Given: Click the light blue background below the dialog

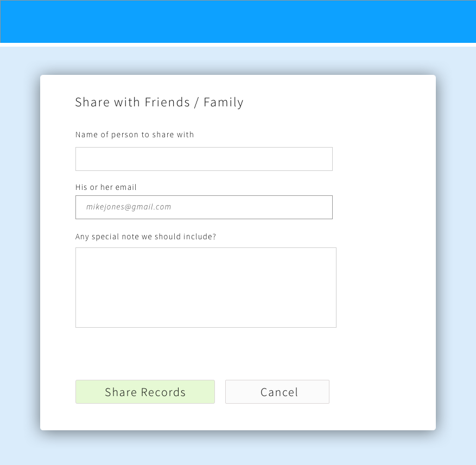Looking at the screenshot, I should [x=238, y=448].
